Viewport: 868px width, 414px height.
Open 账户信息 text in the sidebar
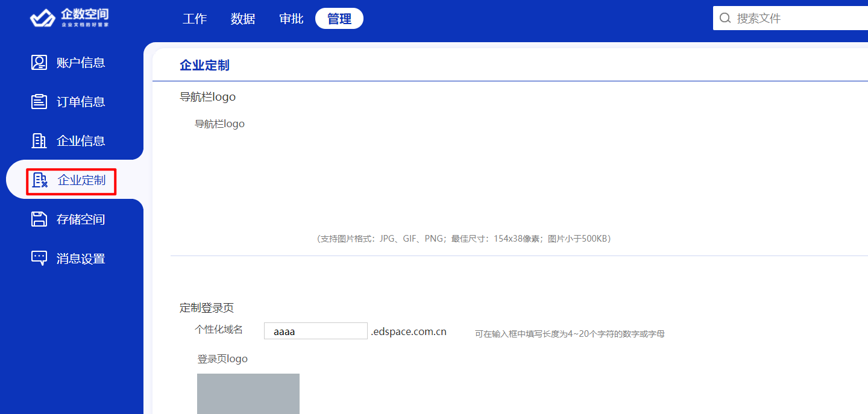[x=81, y=63]
